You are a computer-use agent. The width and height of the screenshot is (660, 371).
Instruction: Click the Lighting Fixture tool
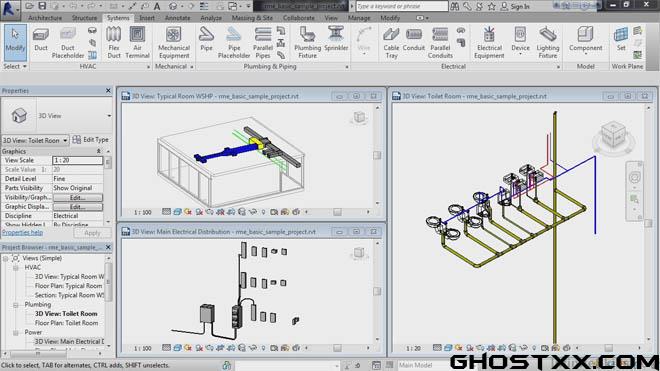coord(547,42)
